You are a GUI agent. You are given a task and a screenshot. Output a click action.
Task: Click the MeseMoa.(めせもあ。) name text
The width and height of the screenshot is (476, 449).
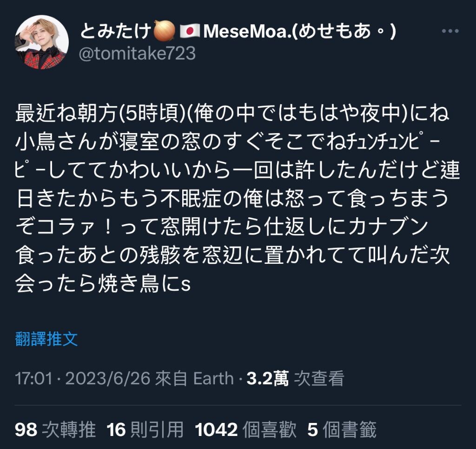(300, 31)
